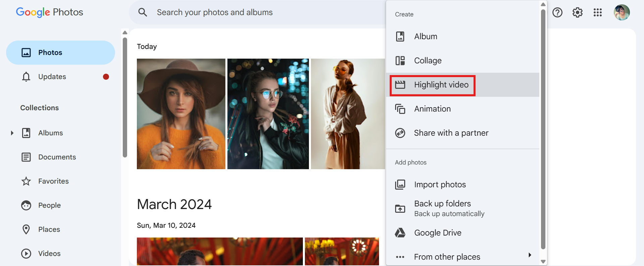
Task: Open Places pin in sidebar
Action: pos(26,229)
